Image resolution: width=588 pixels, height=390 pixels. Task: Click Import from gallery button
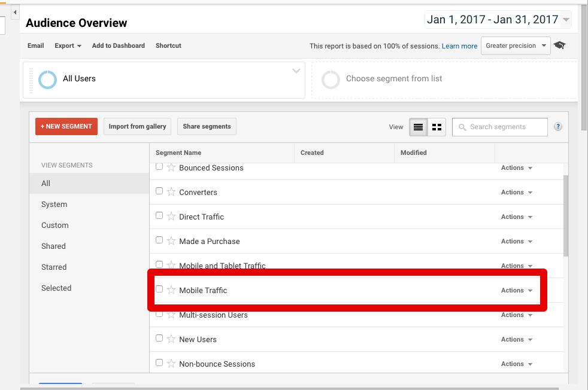tap(137, 127)
